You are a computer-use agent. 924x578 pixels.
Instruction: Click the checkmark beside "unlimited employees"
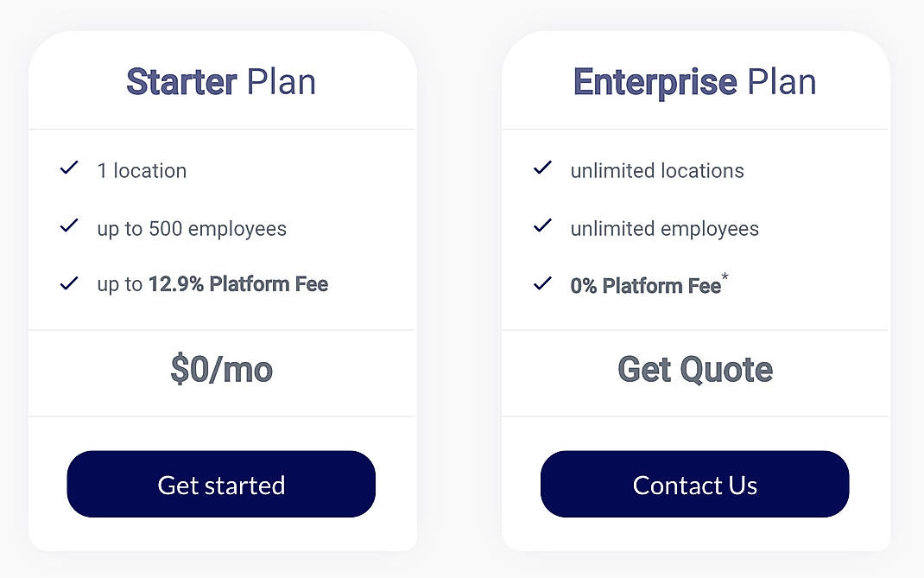(x=542, y=226)
